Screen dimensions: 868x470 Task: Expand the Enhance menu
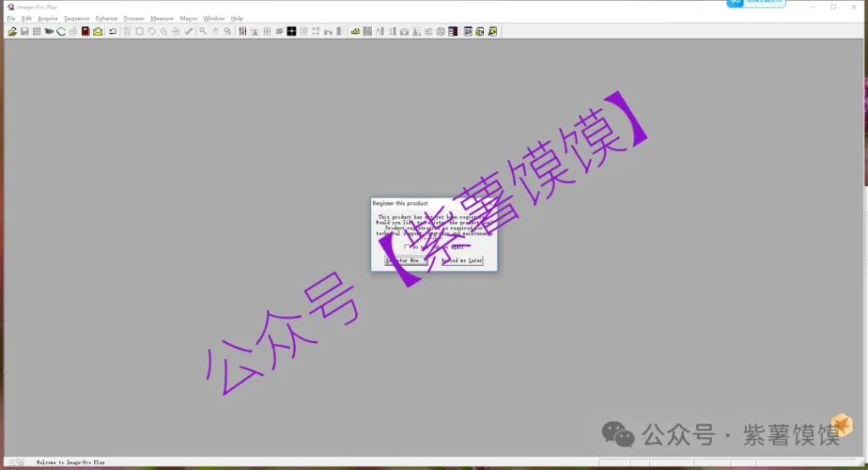pyautogui.click(x=106, y=19)
